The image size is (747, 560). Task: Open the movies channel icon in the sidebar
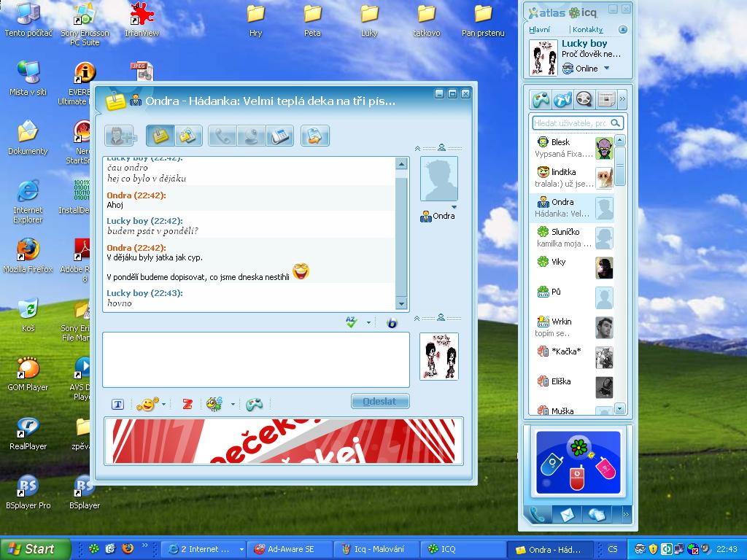[x=583, y=99]
